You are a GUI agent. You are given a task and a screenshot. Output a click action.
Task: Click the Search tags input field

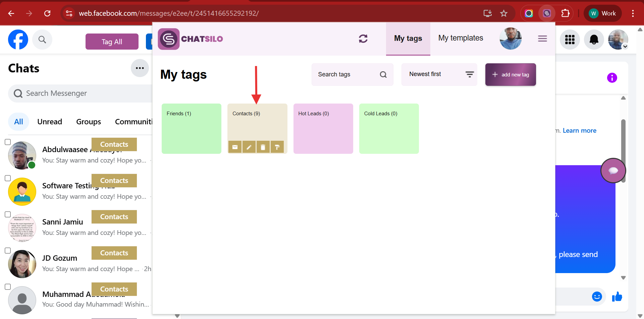coord(352,74)
